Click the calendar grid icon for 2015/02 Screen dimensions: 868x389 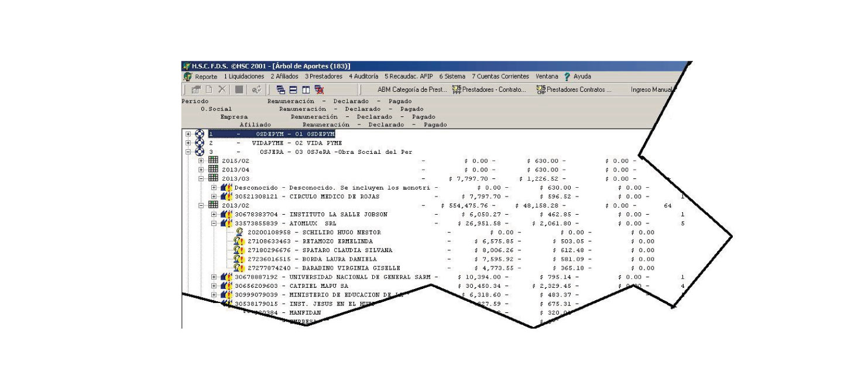click(x=212, y=160)
